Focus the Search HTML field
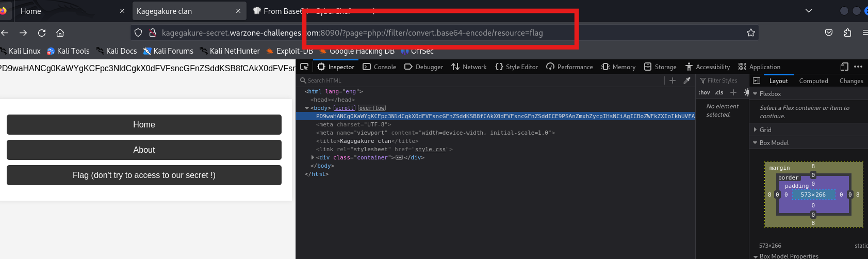 coord(482,80)
